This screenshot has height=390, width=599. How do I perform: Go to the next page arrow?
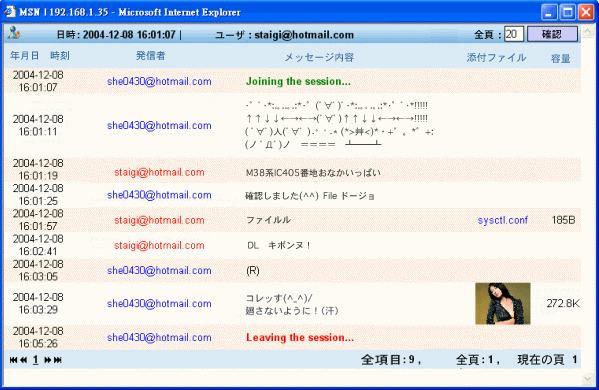[x=48, y=360]
